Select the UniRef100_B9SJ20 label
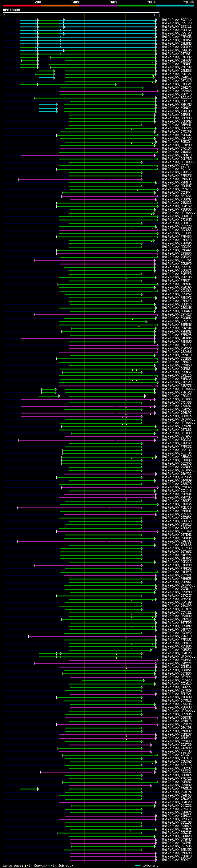The image size is (197, 868). (x=177, y=98)
